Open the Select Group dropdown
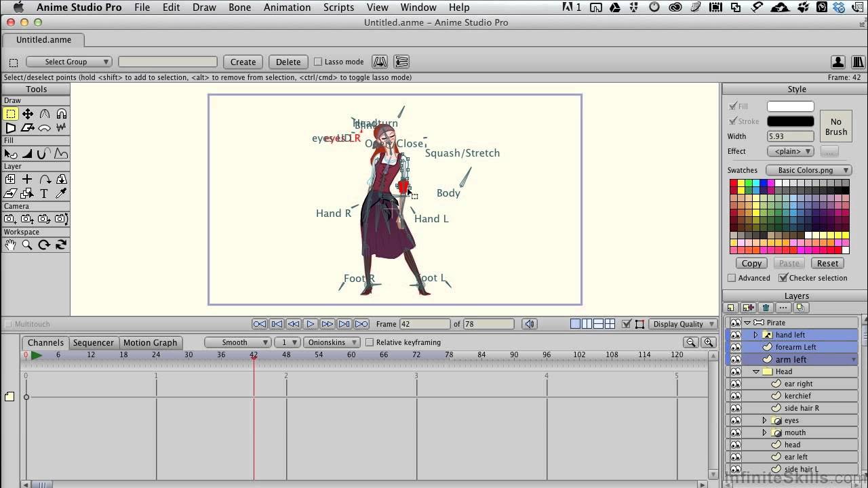This screenshot has height=488, width=868. pos(68,62)
